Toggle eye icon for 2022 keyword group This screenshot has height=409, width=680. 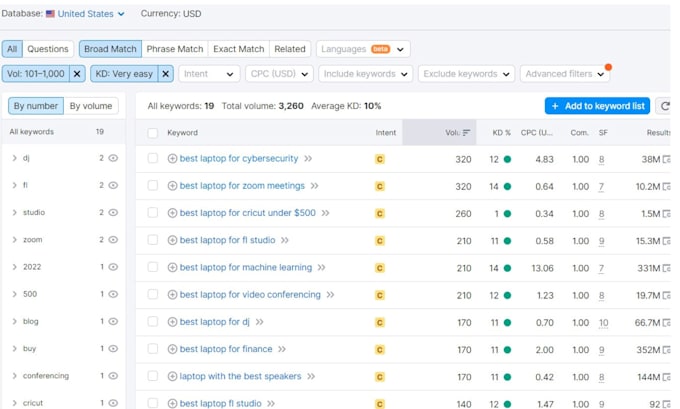tap(113, 267)
